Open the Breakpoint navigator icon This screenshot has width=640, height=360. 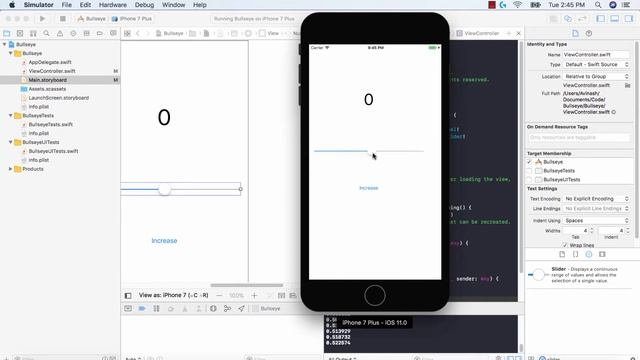point(100,33)
